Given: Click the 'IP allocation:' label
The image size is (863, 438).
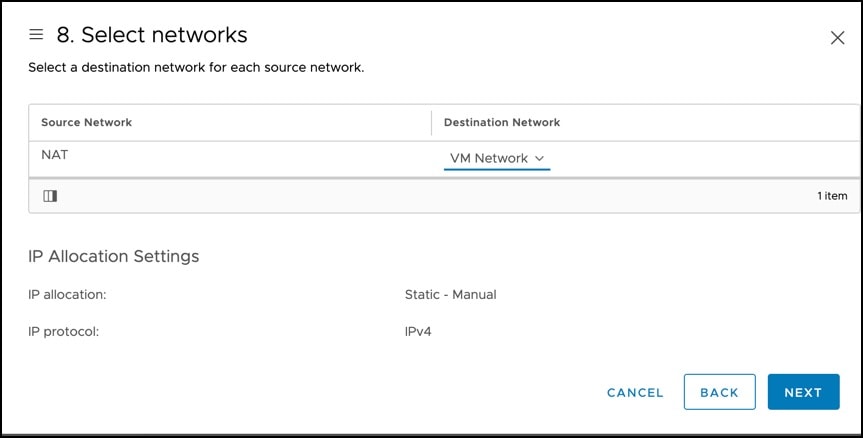Looking at the screenshot, I should pyautogui.click(x=67, y=295).
